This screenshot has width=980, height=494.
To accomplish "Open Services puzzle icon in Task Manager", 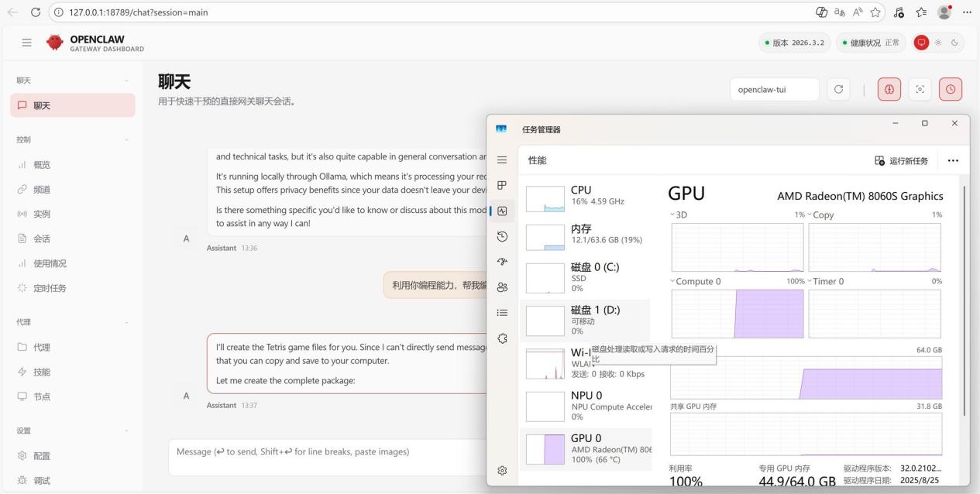I will [502, 338].
